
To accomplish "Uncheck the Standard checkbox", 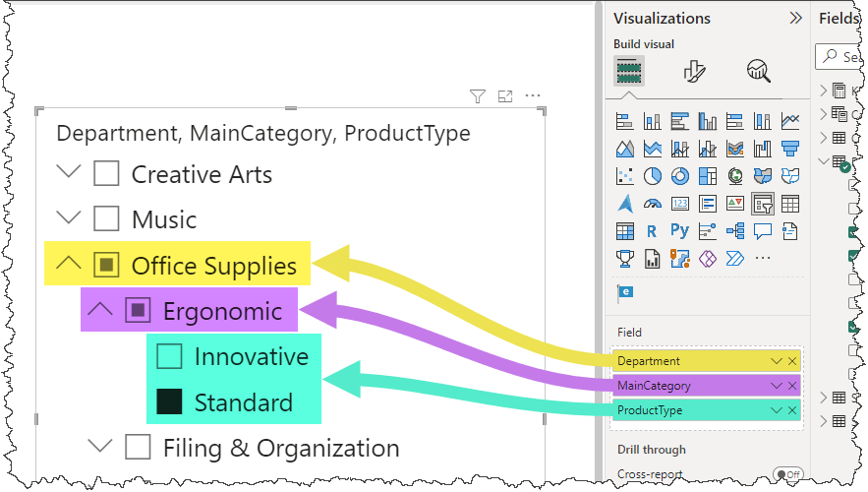I will [x=169, y=402].
